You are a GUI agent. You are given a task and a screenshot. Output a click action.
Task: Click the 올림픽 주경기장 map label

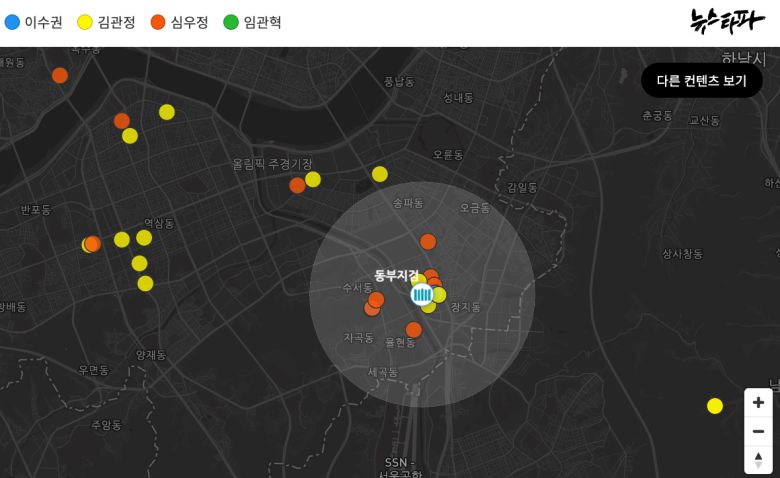pos(272,163)
